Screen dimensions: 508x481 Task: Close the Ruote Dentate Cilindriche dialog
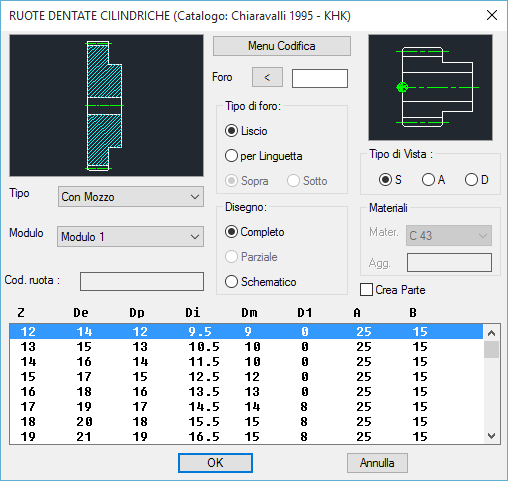(492, 15)
